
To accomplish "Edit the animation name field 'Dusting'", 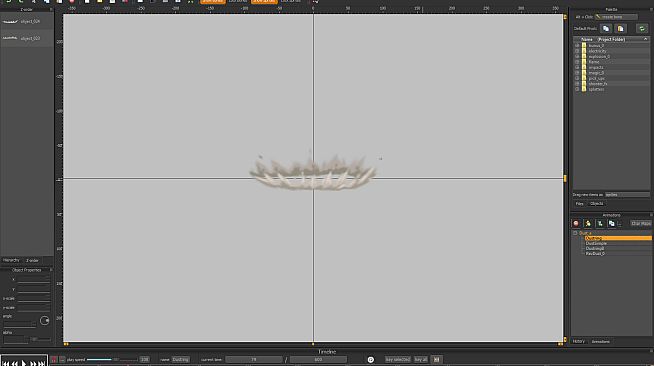I will [x=181, y=359].
